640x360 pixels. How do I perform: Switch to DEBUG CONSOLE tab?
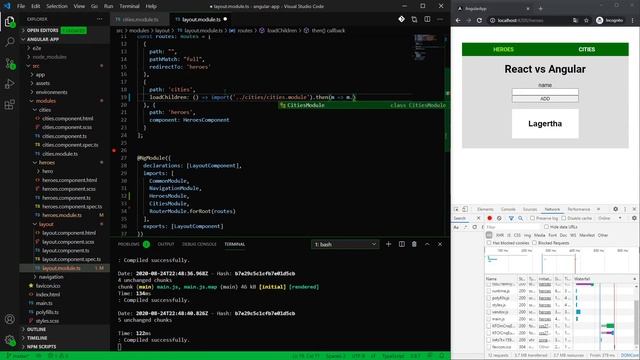[x=199, y=244]
